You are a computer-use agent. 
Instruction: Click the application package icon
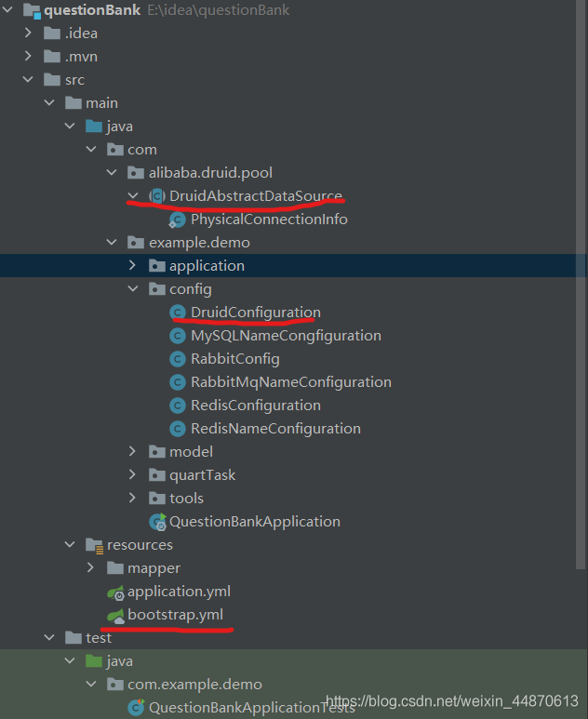pos(157,265)
